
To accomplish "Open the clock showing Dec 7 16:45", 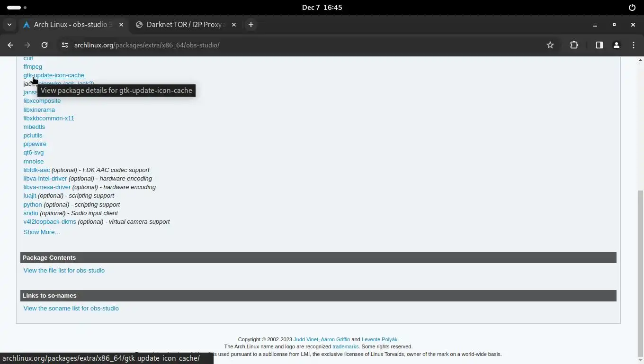I will point(322,7).
